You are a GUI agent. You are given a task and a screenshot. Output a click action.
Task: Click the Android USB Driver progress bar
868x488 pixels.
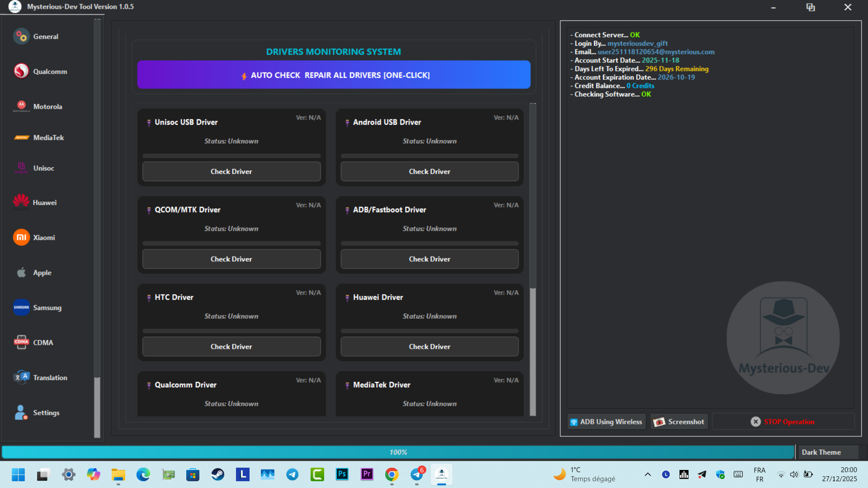tap(429, 156)
